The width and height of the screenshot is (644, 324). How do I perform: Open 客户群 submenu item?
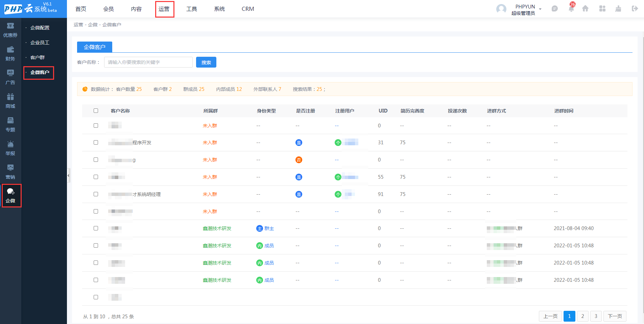pos(38,57)
